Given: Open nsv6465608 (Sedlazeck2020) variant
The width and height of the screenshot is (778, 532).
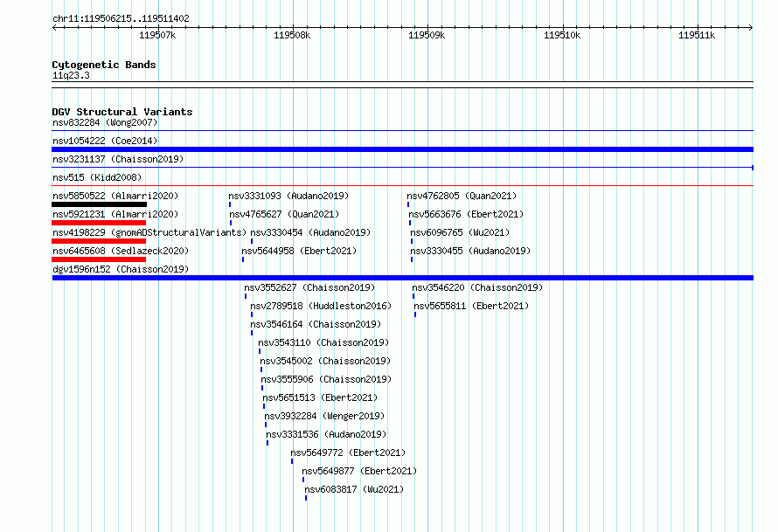Looking at the screenshot, I should (x=121, y=251).
